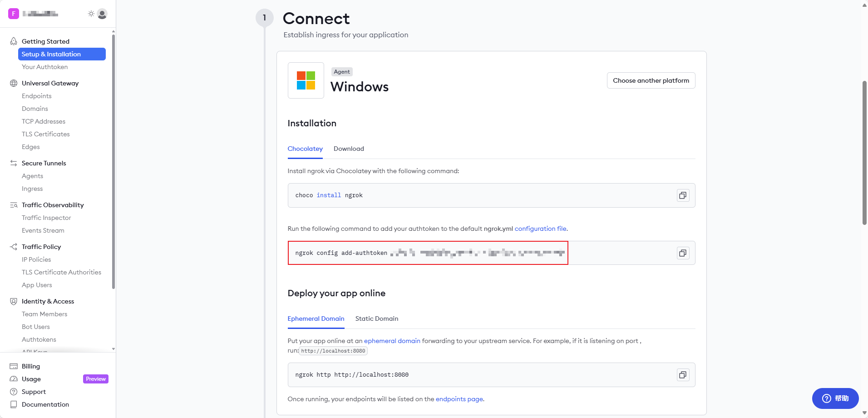Open the configuration file link

pyautogui.click(x=540, y=229)
